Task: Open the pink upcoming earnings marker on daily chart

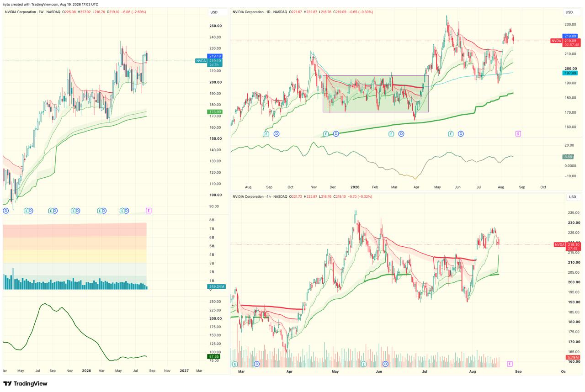Action: (518, 133)
